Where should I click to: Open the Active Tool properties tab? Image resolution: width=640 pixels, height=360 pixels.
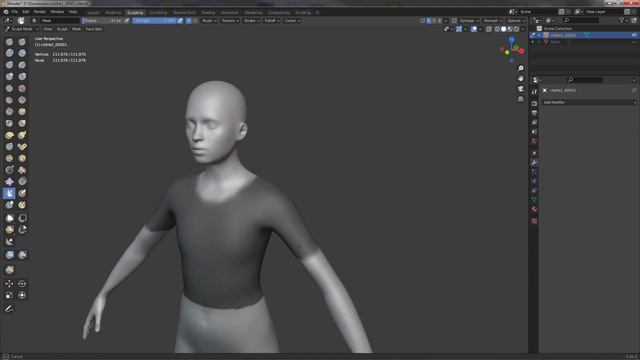point(534,92)
